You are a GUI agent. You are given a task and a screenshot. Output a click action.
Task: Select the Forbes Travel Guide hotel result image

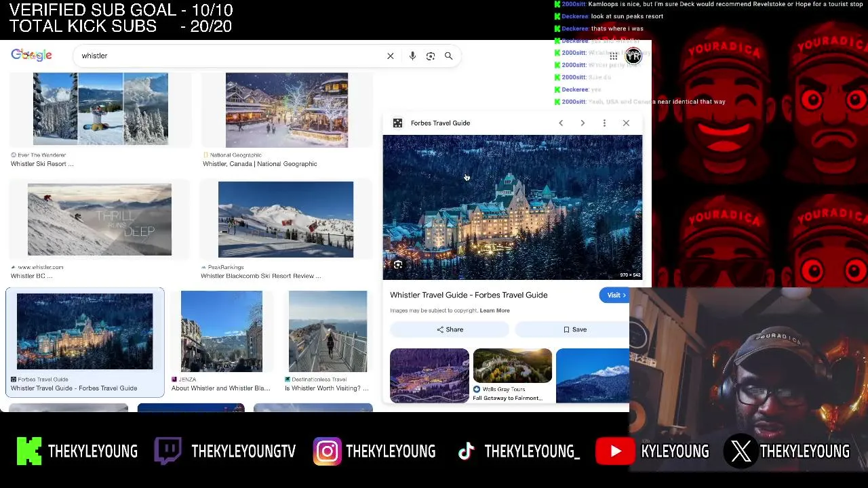click(x=85, y=331)
